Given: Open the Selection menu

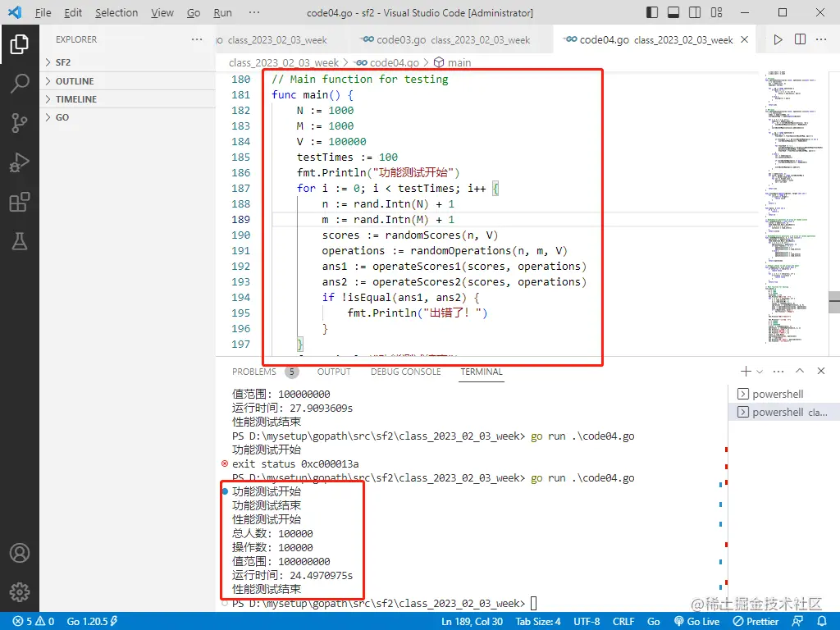Looking at the screenshot, I should (116, 12).
